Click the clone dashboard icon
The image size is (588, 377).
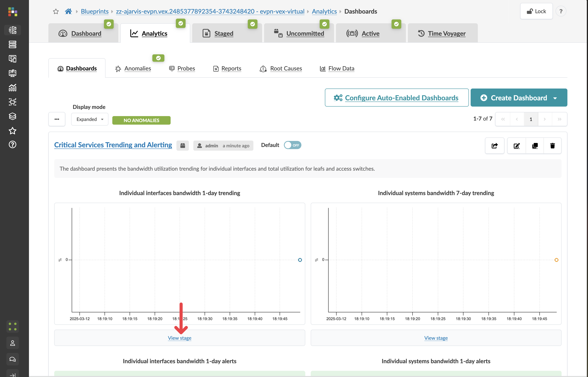tap(535, 146)
